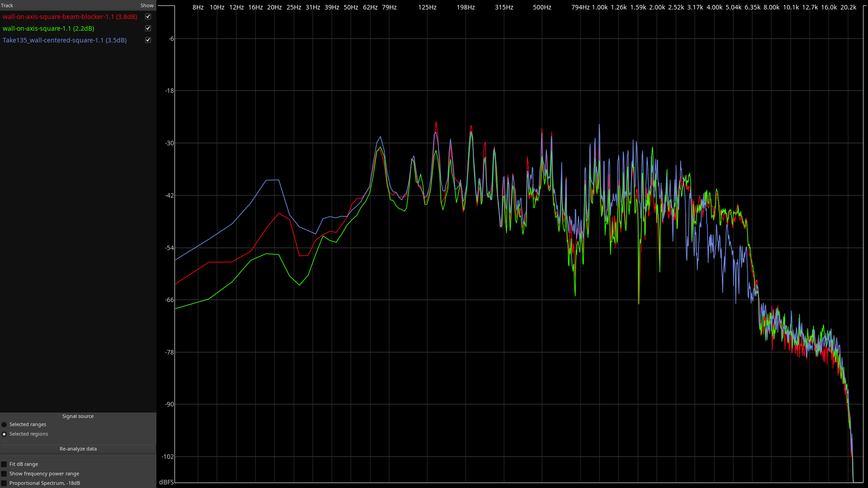Toggle Proportional Spectrum -18dB checkbox
This screenshot has height=488, width=868.
4,483
